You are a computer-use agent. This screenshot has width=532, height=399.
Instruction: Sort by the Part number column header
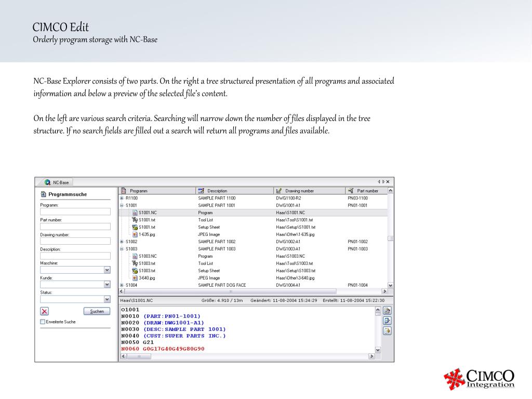pyautogui.click(x=366, y=191)
